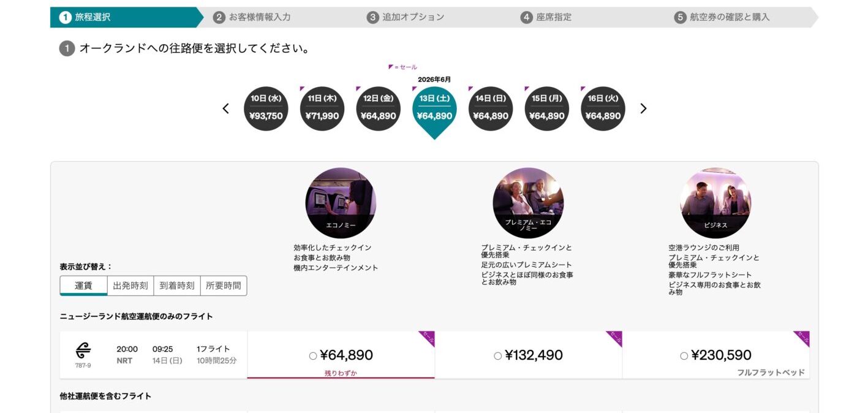Show later dates with right arrow
Image resolution: width=868 pixels, height=413 pixels.
click(x=643, y=108)
